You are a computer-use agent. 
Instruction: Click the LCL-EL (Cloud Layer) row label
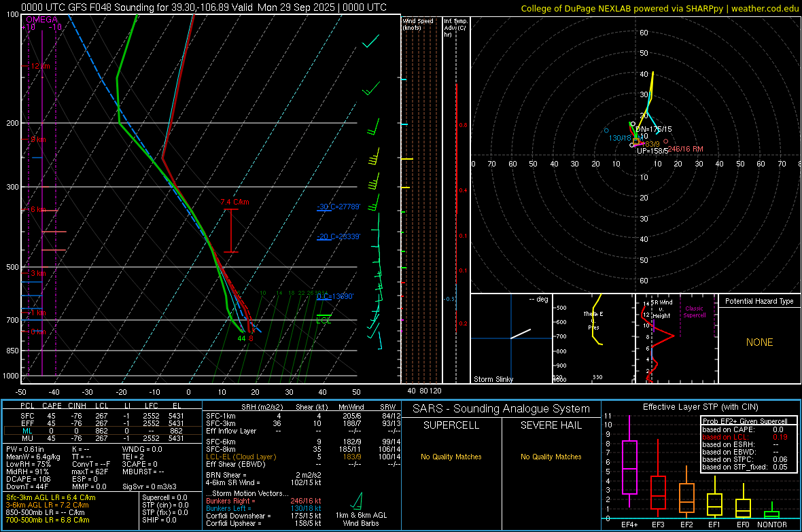tap(241, 457)
